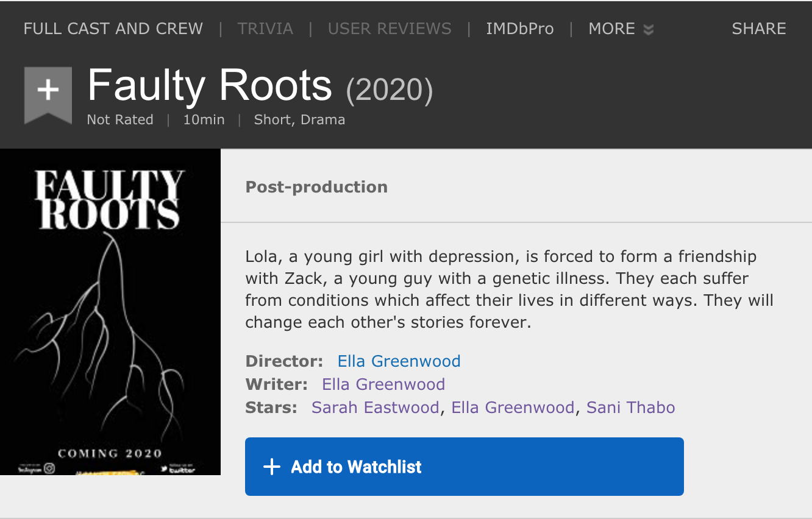Click the Instagram icon on the poster
This screenshot has width=812, height=519.
click(x=49, y=468)
